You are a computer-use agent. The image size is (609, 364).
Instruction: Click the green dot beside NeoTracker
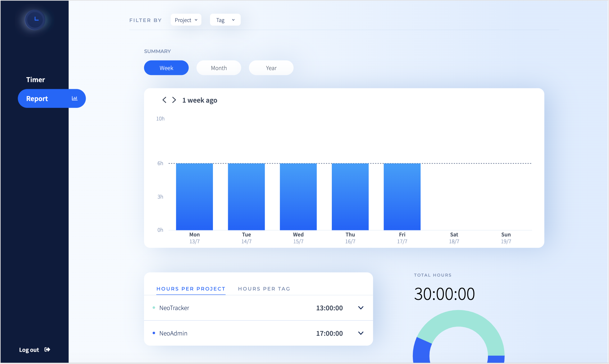coord(154,308)
